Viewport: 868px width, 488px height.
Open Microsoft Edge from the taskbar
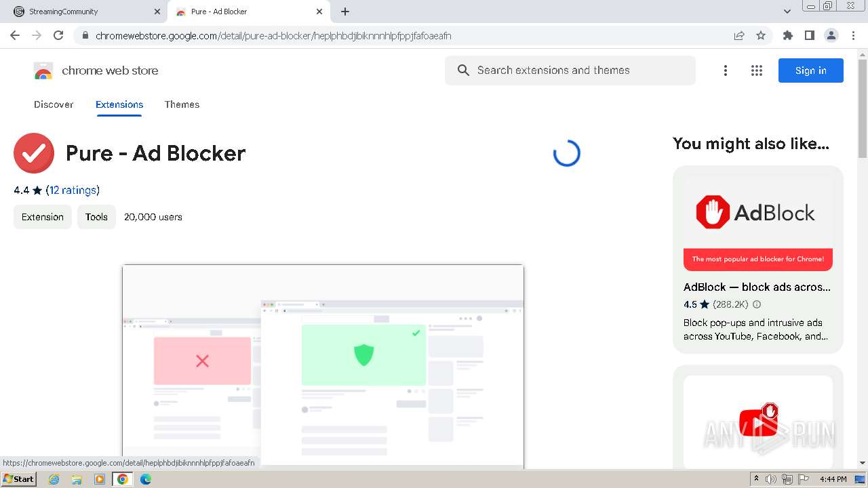[x=145, y=479]
